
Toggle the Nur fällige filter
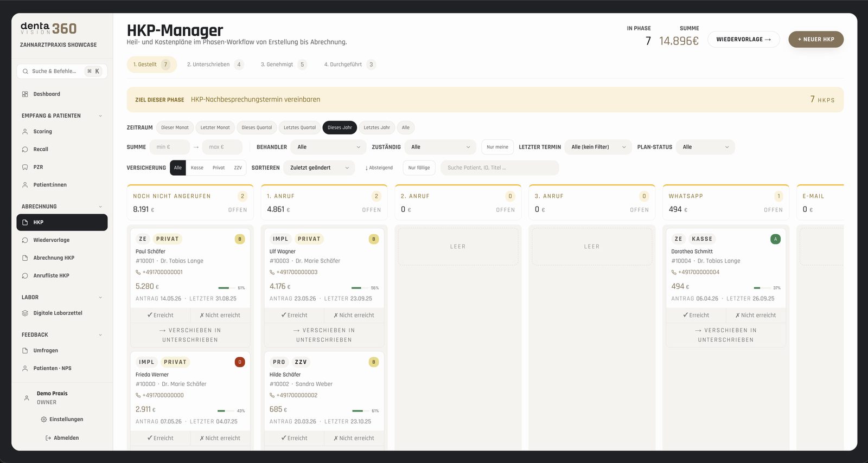click(x=419, y=168)
